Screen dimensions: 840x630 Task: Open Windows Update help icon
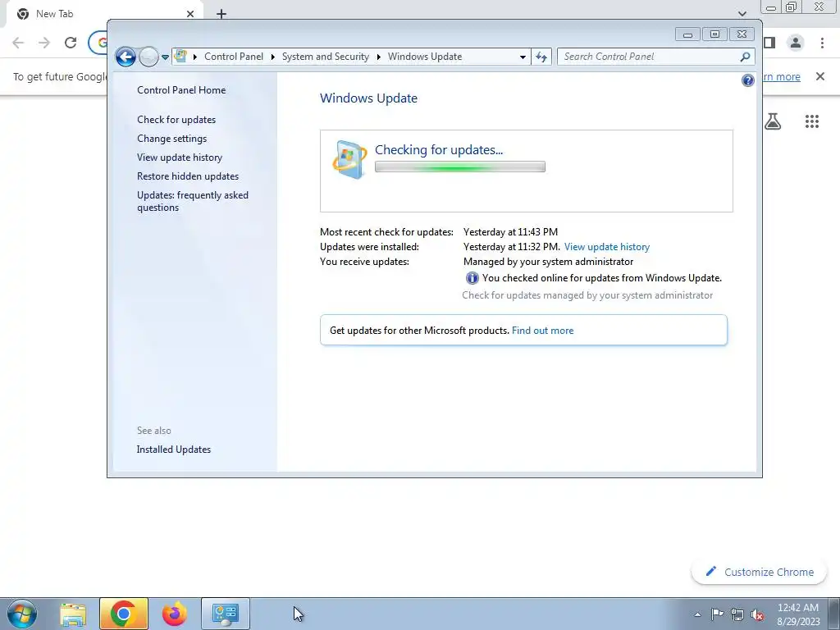point(748,80)
